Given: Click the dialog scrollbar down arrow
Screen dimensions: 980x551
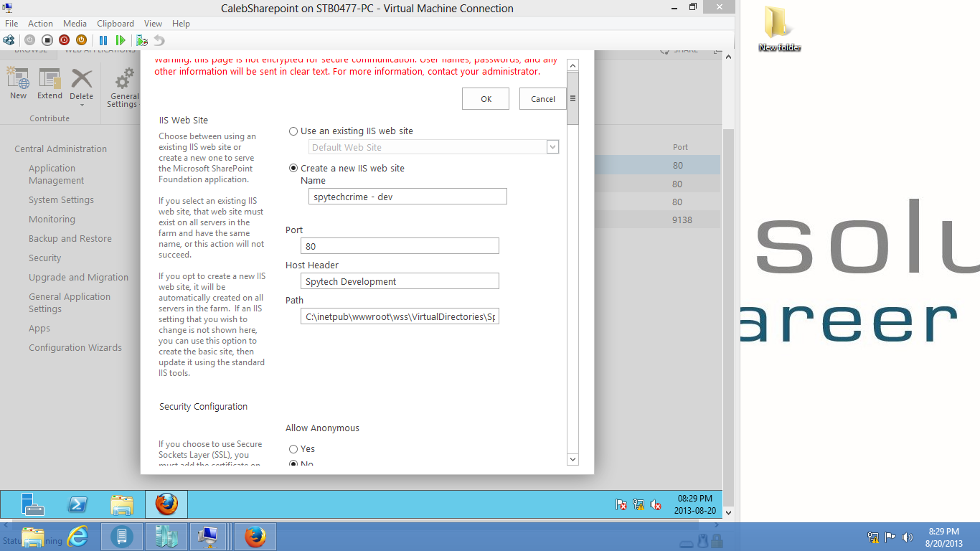Looking at the screenshot, I should click(x=573, y=459).
